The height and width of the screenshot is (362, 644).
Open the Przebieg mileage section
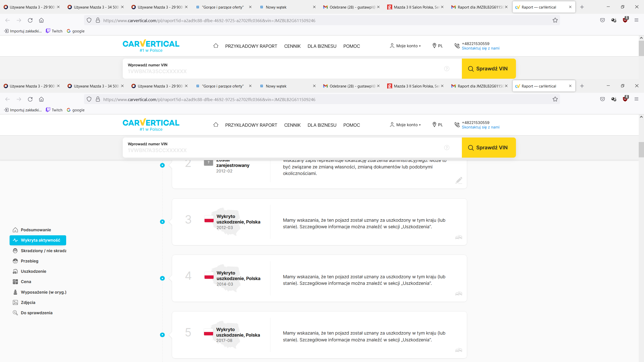[29, 261]
